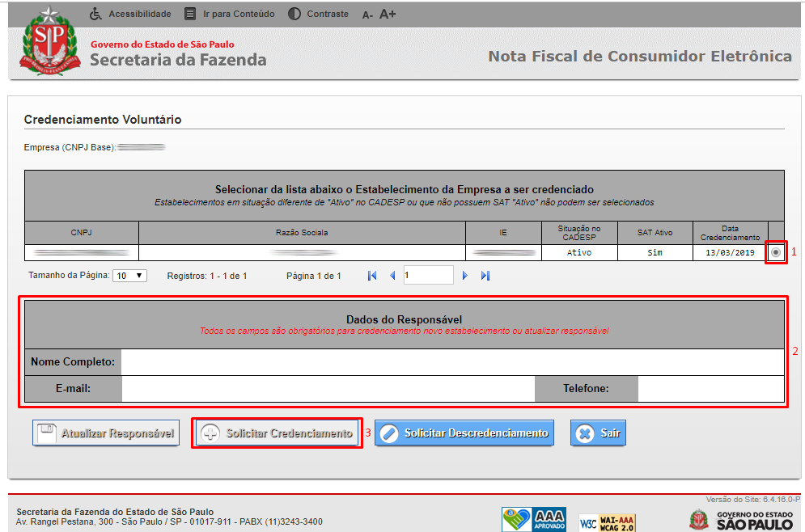Decrease text size using the A- icon
Viewport: 805px width, 532px height.
tap(366, 15)
